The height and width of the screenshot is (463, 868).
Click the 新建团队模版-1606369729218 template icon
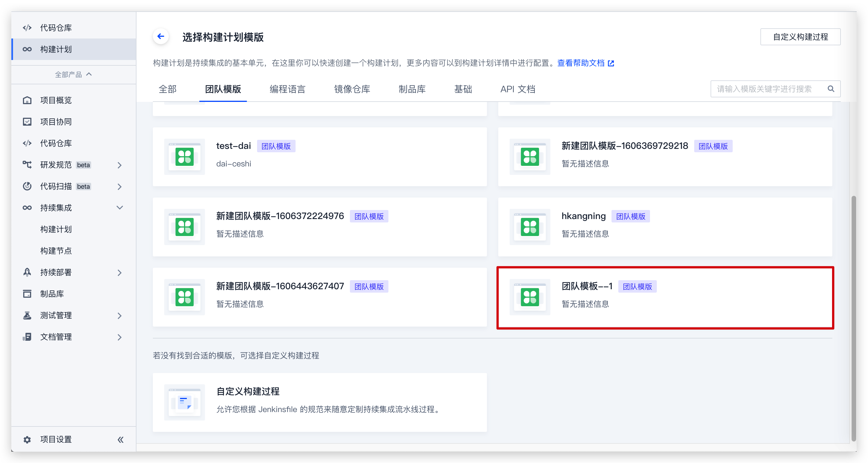click(530, 157)
